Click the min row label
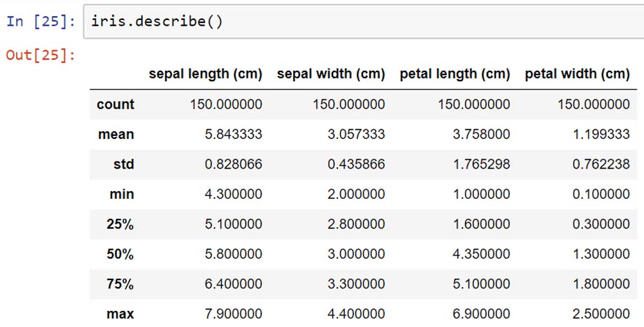The image size is (644, 327). [121, 194]
